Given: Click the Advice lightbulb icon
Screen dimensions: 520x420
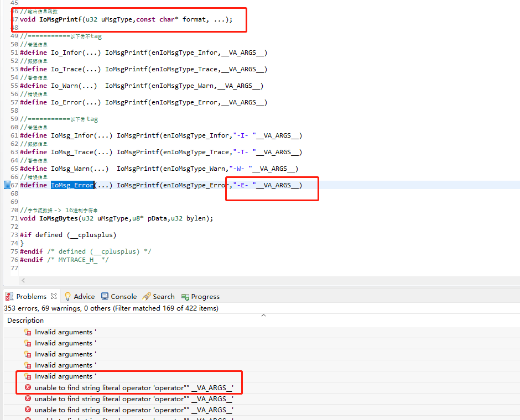Looking at the screenshot, I should point(67,296).
